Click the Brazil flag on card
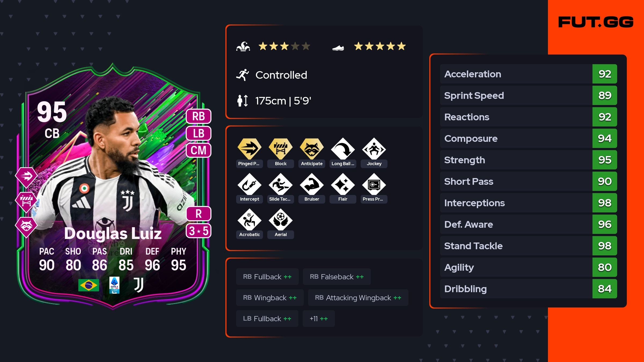Screen dimensions: 644x362 pyautogui.click(x=89, y=285)
